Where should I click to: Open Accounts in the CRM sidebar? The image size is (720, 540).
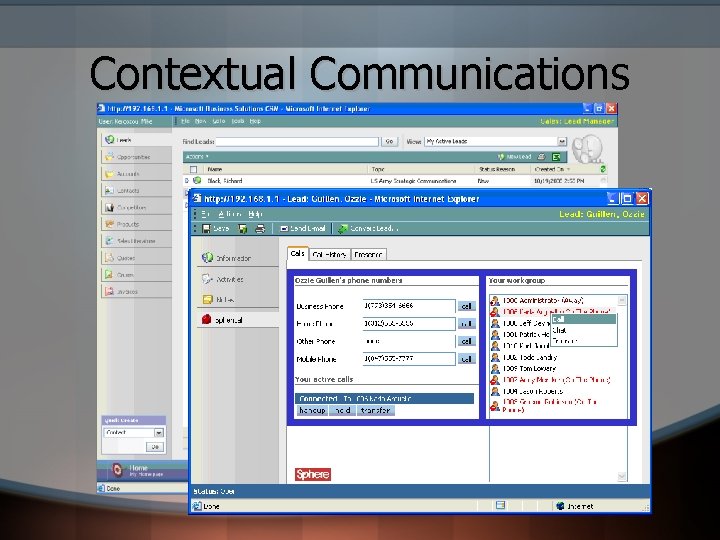(x=136, y=174)
